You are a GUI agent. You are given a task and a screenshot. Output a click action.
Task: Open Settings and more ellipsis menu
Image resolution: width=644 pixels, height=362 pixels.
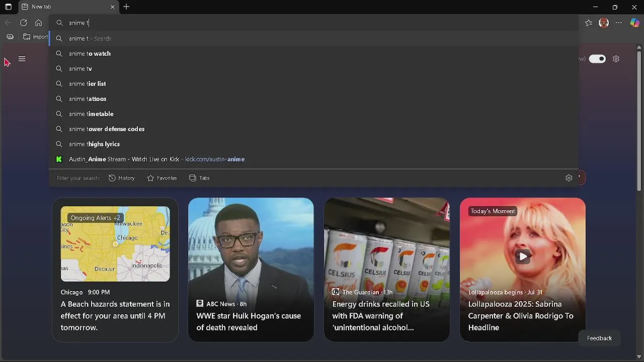click(619, 23)
